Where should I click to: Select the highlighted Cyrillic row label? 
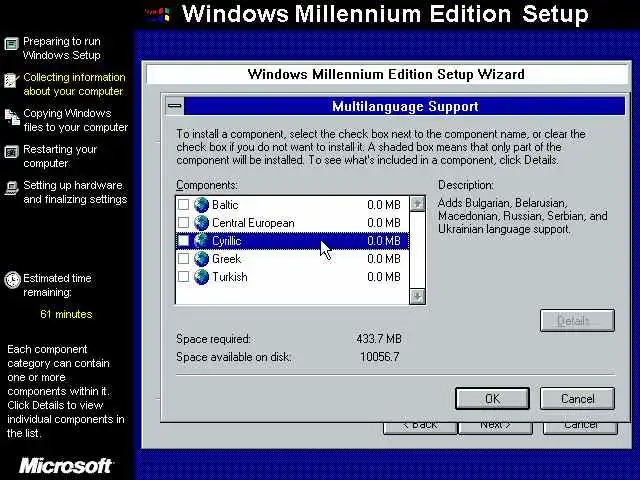coord(227,241)
